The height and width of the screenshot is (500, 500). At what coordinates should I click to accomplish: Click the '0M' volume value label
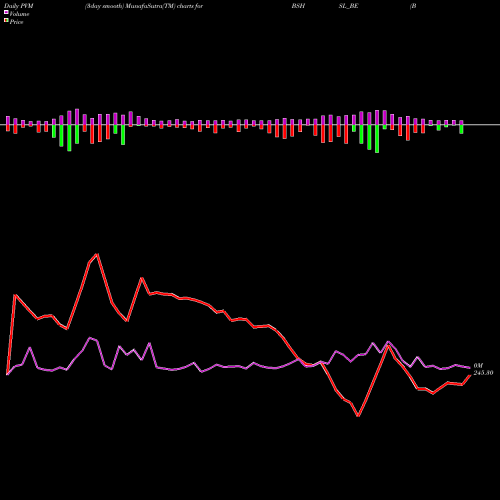click(x=478, y=366)
